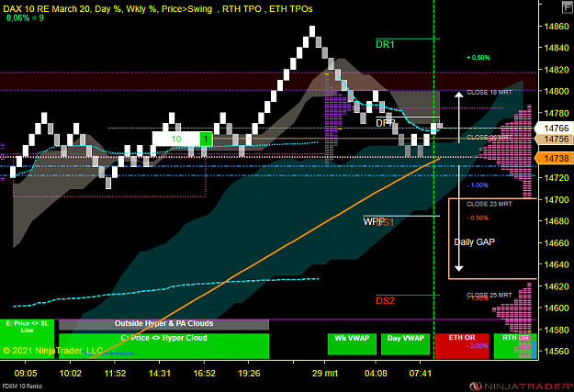This screenshot has width=574, height=392.
Task: Click the DPP pivot label
Action: tap(386, 123)
